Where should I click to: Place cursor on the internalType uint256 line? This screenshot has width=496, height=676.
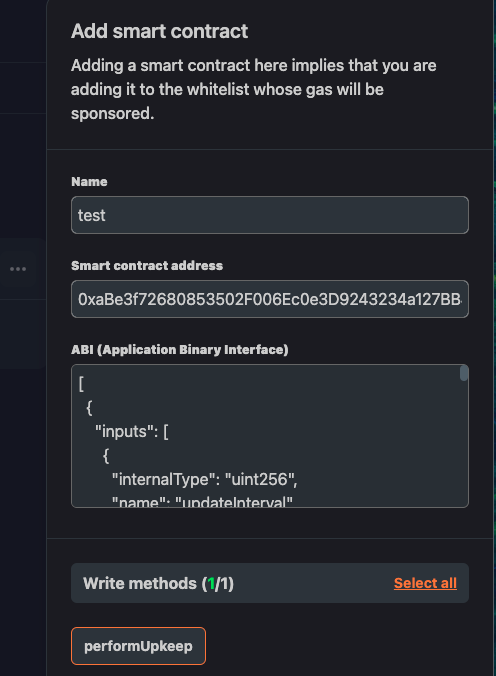click(x=204, y=479)
